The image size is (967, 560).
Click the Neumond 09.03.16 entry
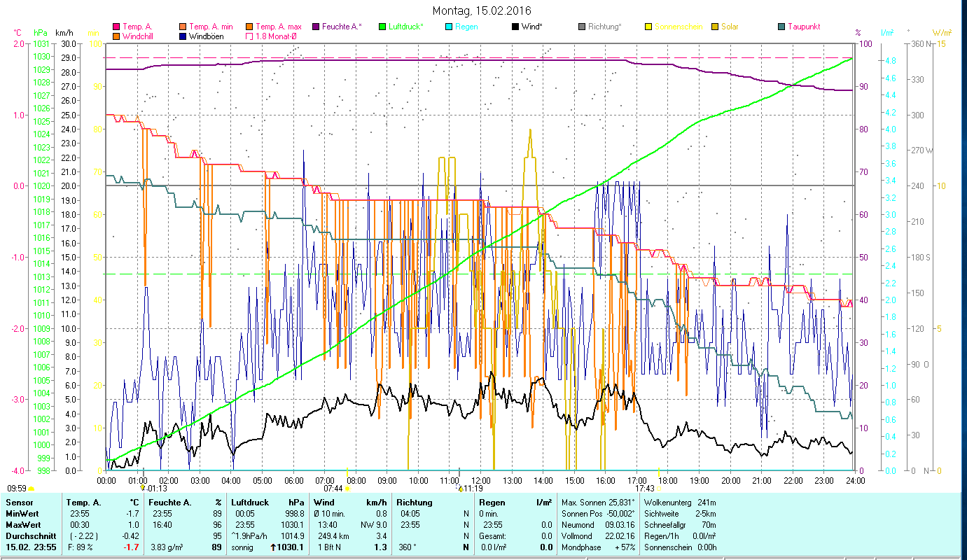599,524
